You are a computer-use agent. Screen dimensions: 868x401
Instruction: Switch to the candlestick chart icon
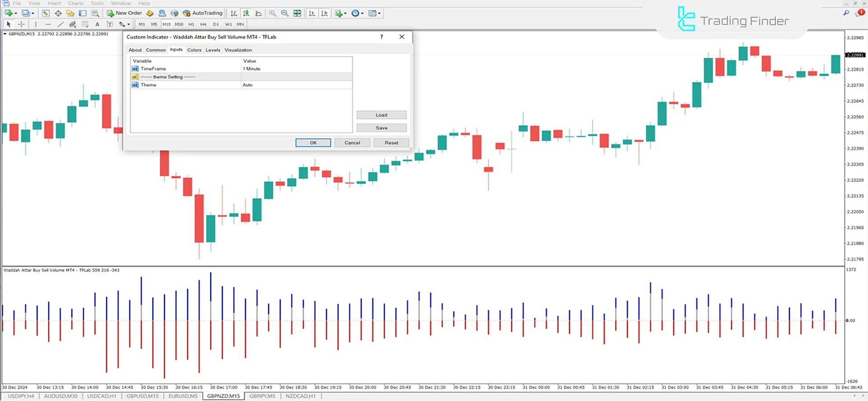pyautogui.click(x=246, y=13)
